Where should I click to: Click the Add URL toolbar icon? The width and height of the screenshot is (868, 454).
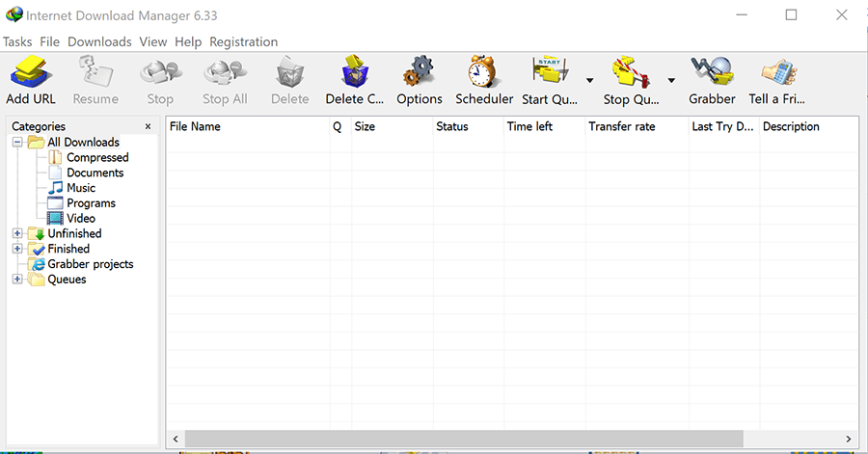31,72
